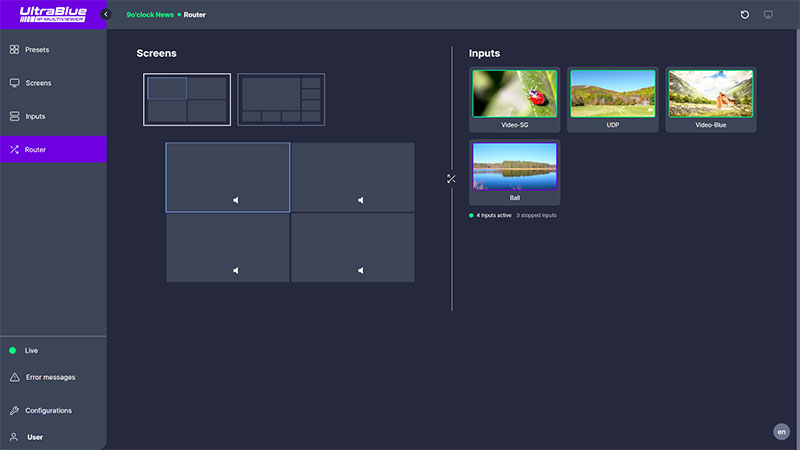Open the Error messages warning icon

click(x=15, y=377)
